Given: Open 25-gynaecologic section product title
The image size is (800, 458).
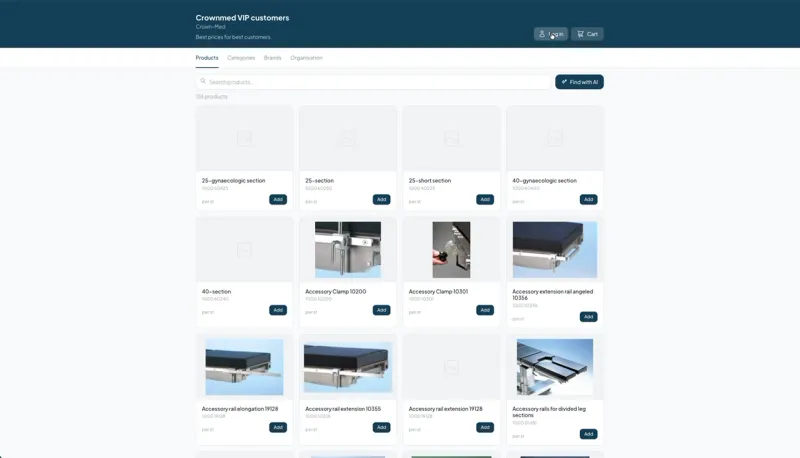Looking at the screenshot, I should click(233, 181).
